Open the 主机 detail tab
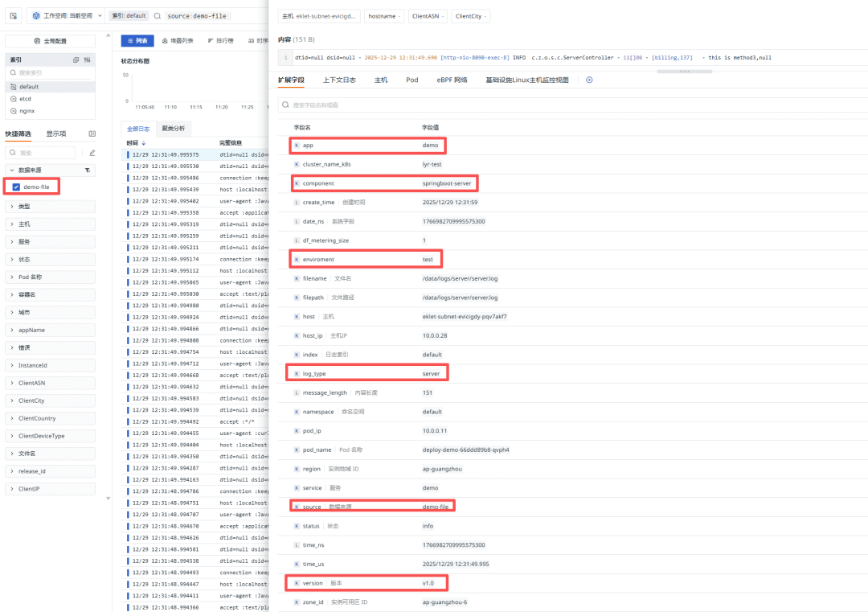This screenshot has width=868, height=612. tap(381, 80)
